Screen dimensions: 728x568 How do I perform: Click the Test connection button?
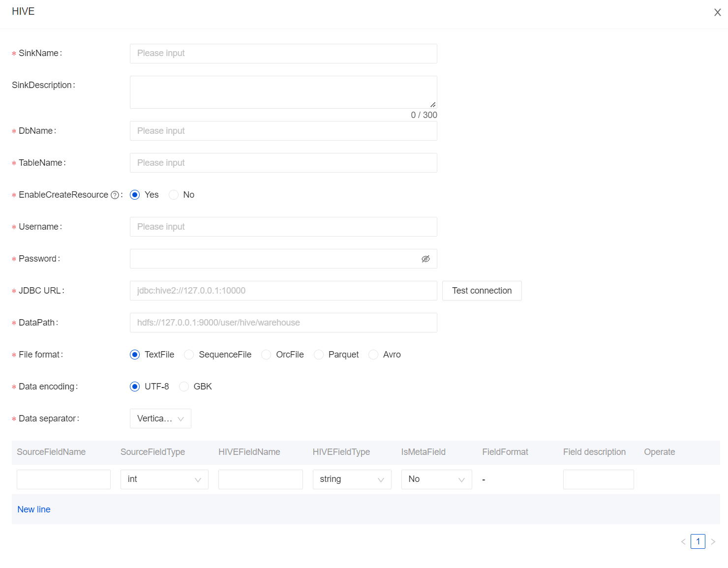(482, 291)
